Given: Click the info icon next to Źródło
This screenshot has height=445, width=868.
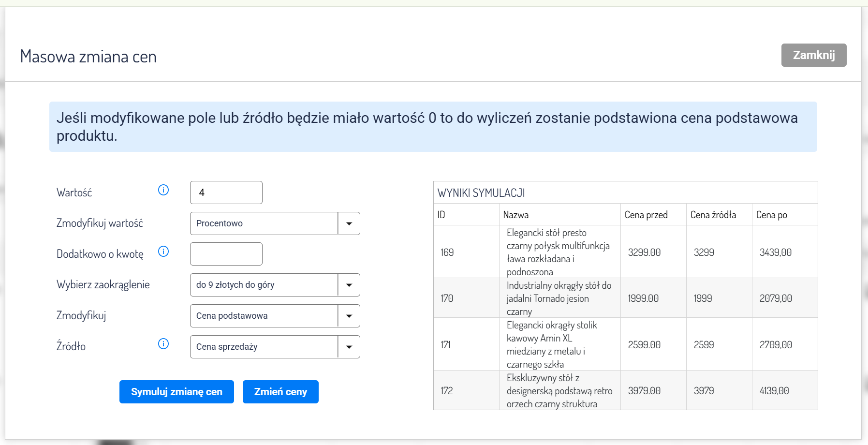Looking at the screenshot, I should click(163, 344).
